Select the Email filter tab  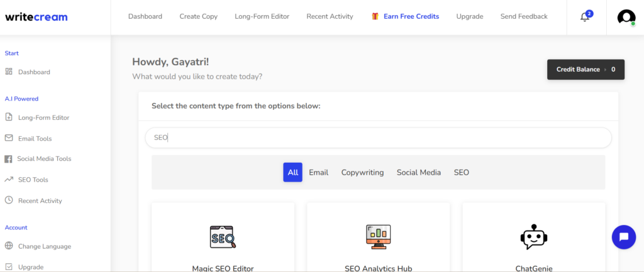tap(318, 172)
